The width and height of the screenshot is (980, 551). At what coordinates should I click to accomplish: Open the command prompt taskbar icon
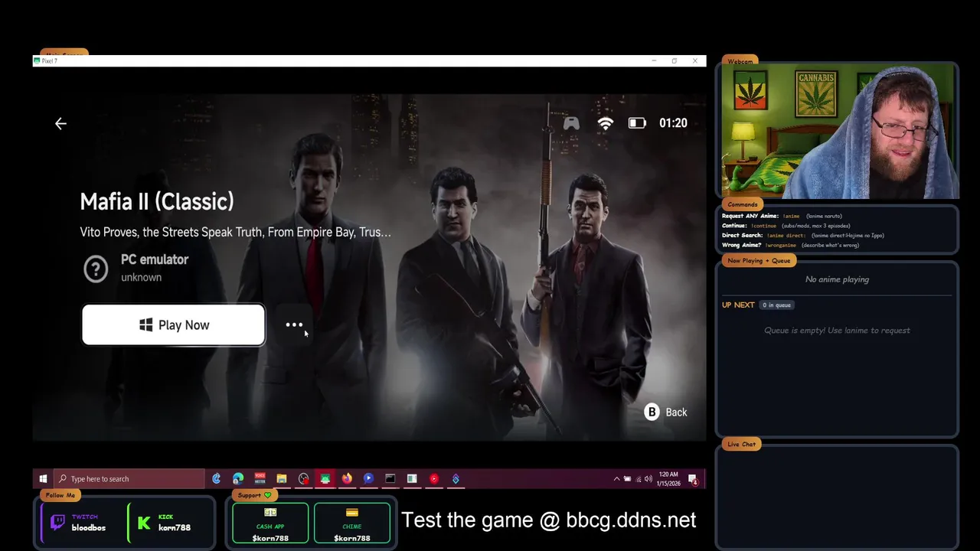[390, 479]
